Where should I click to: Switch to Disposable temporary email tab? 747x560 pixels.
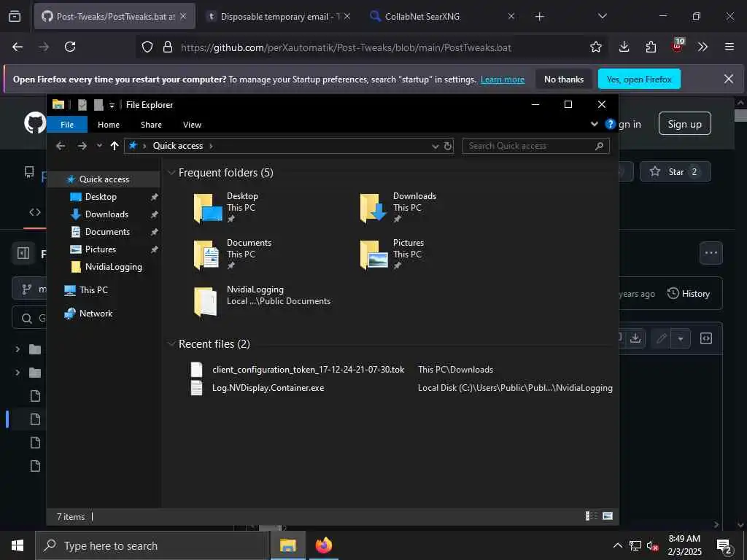[279, 16]
